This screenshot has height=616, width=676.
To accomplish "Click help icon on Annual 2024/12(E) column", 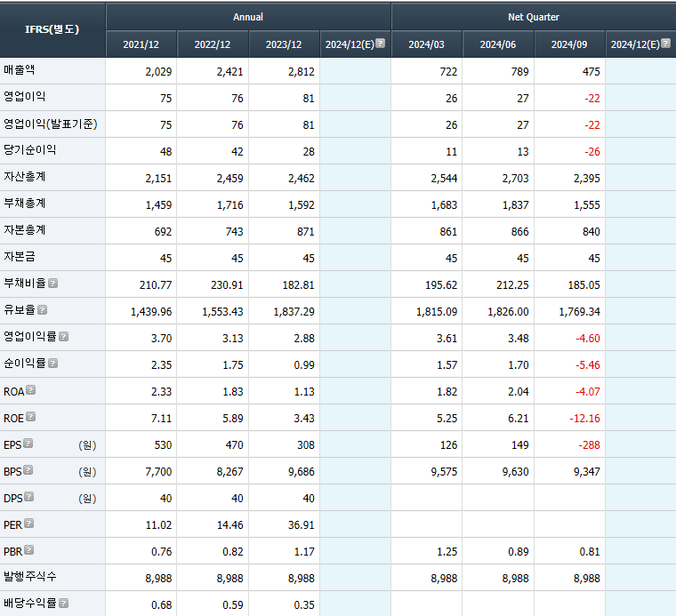I will tap(381, 43).
